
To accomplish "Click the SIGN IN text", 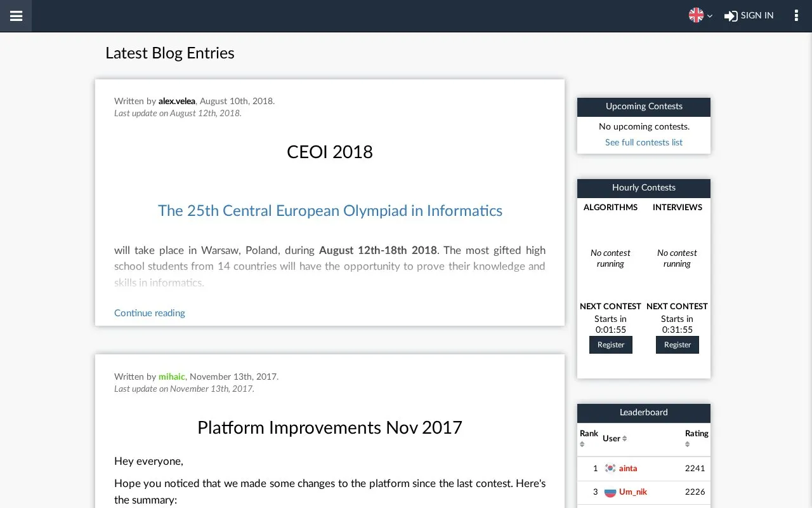I will [x=757, y=16].
